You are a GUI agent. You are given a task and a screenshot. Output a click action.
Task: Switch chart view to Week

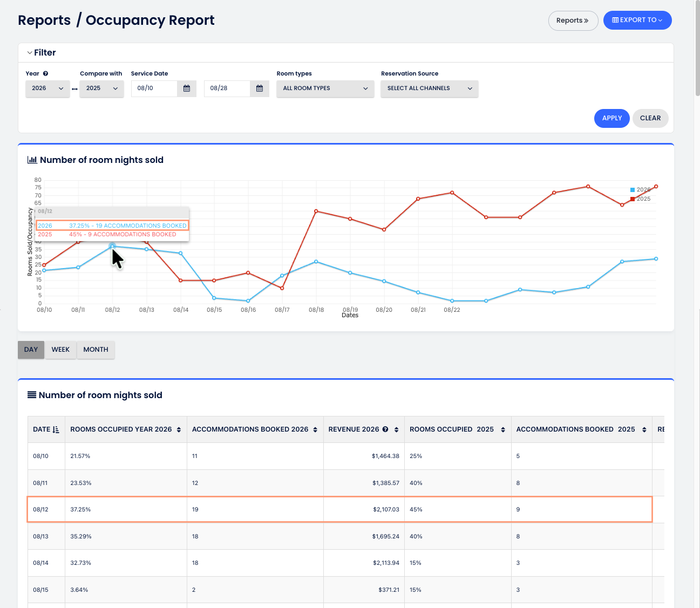tap(60, 350)
